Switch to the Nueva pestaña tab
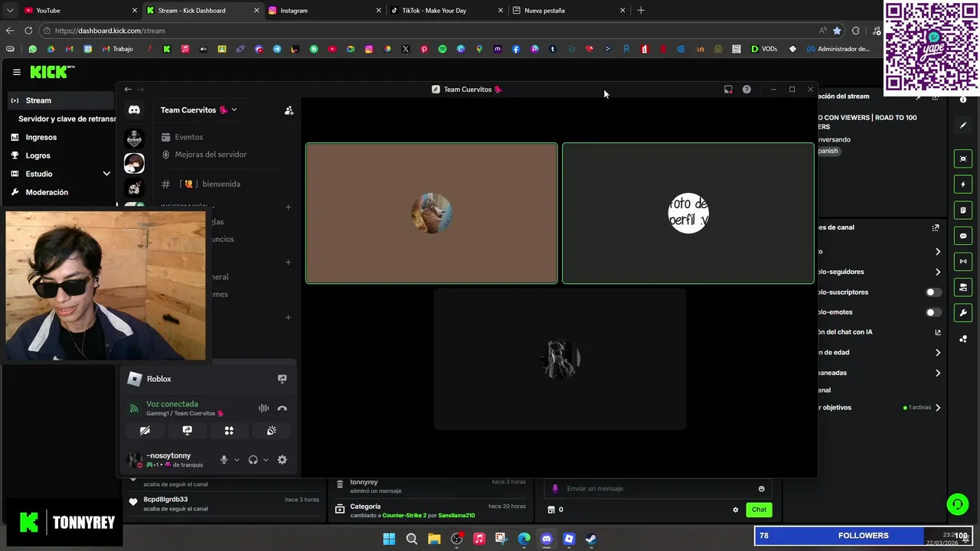Viewport: 980px width, 551px height. [570, 11]
